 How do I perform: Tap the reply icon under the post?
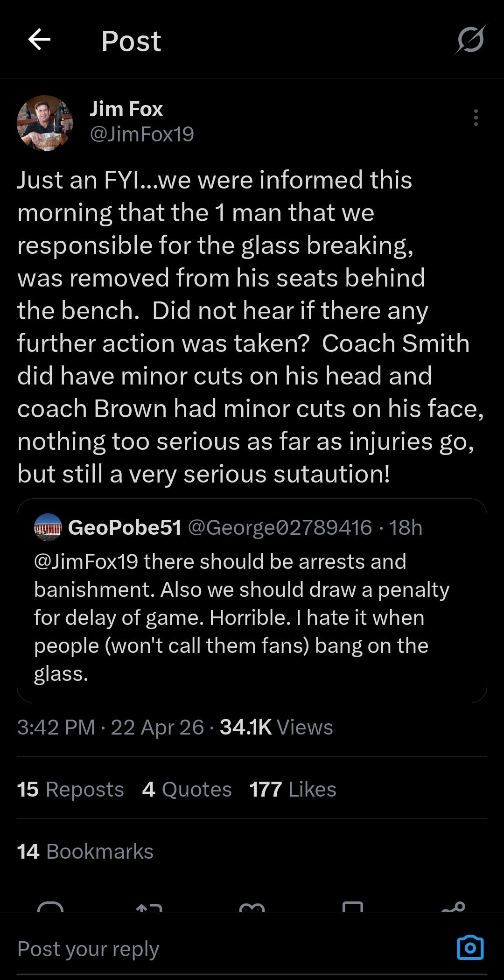[x=50, y=907]
